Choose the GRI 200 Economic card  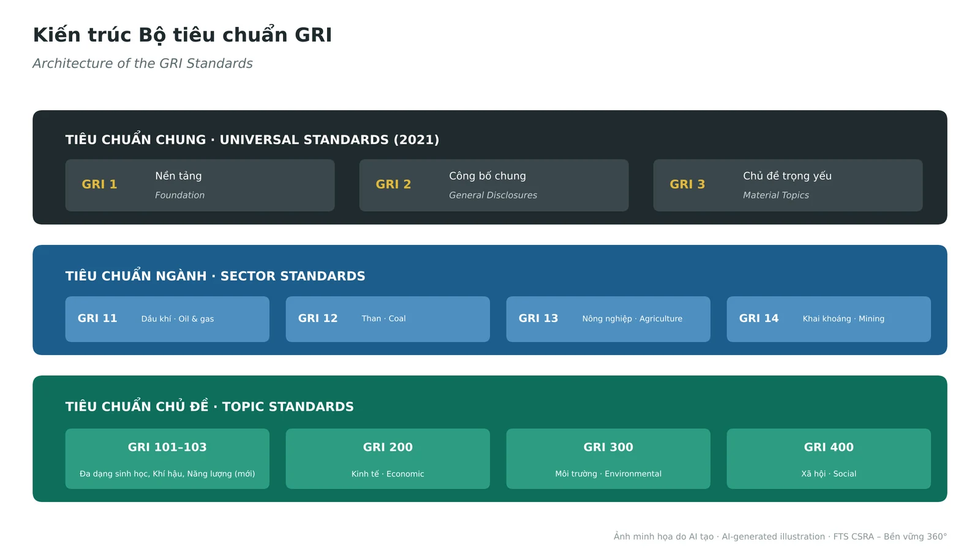pos(388,459)
